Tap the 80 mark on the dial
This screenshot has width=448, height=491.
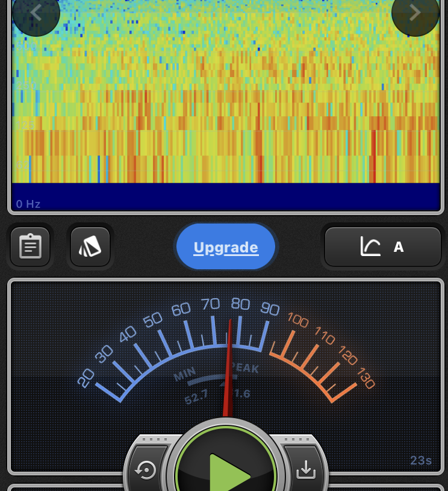tap(240, 304)
